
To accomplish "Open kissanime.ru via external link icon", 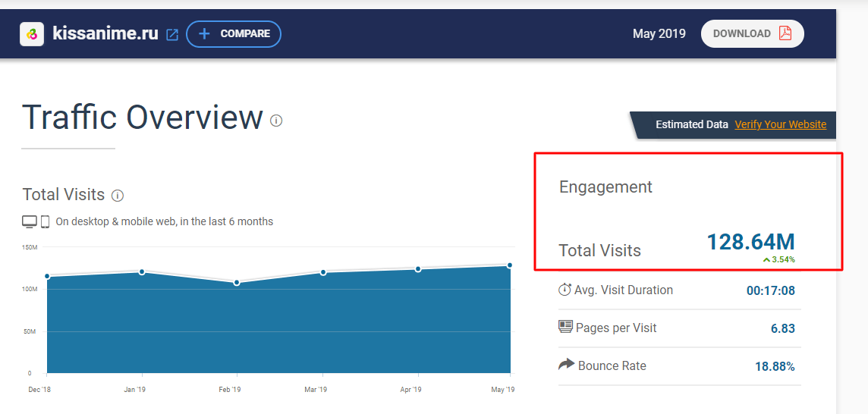I will tap(173, 34).
